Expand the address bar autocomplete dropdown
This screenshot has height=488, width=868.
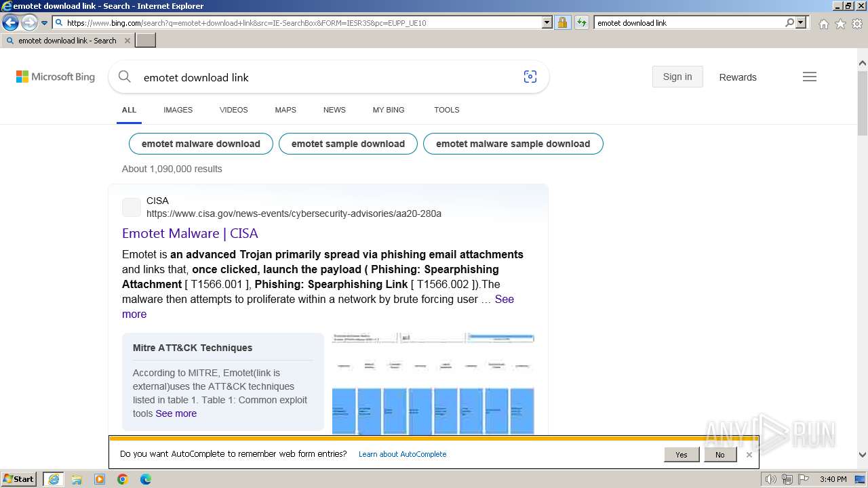point(547,23)
